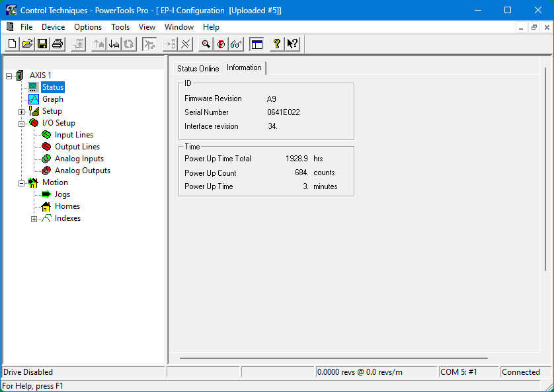Open the Window menu

(x=178, y=27)
